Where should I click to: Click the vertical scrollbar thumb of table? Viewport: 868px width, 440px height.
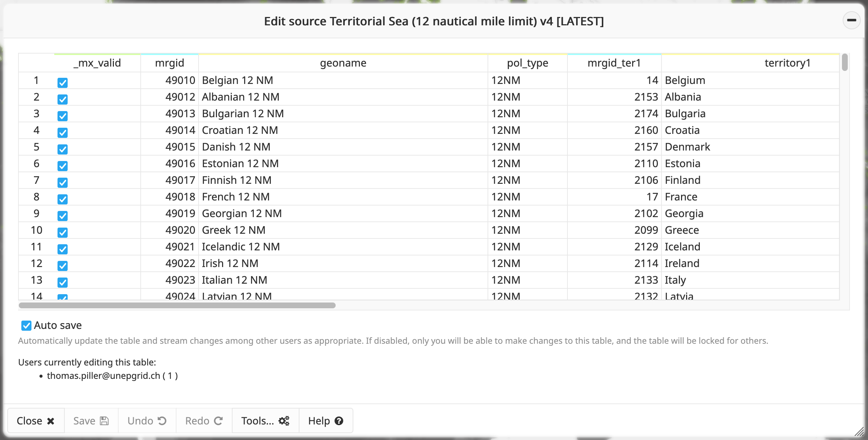point(844,63)
